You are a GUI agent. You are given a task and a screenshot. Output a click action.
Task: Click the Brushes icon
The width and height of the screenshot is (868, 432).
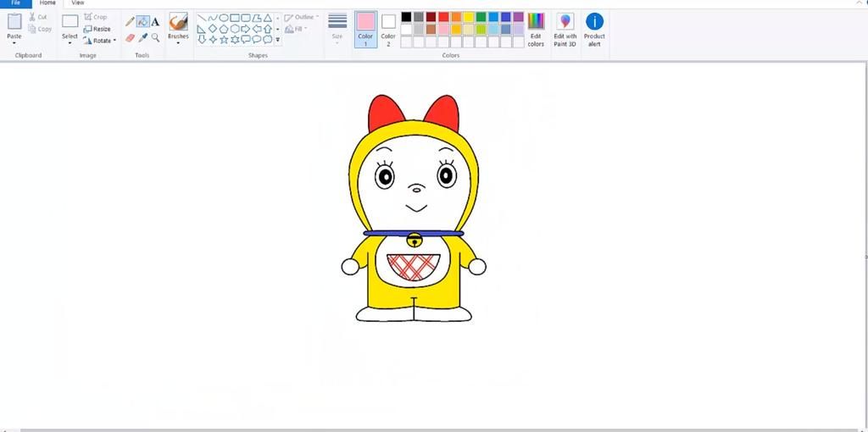[x=178, y=21]
